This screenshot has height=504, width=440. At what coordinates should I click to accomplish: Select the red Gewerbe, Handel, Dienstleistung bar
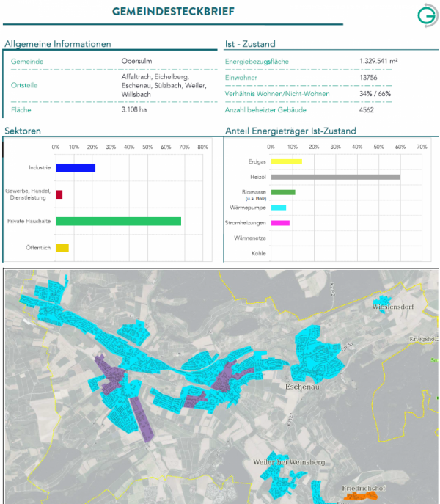59,194
